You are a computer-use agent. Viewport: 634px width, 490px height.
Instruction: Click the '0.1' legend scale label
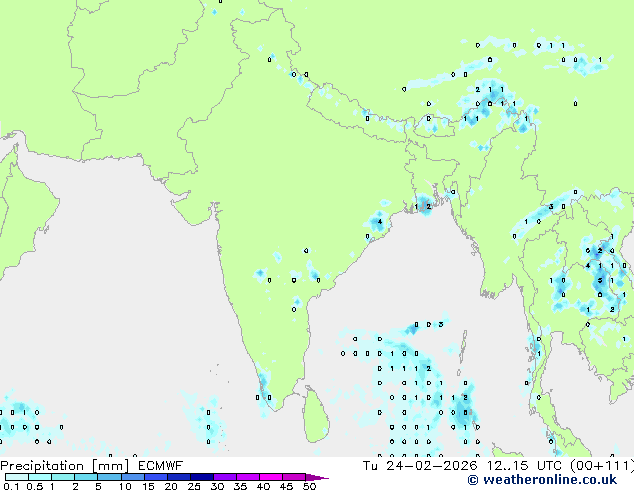point(11,486)
